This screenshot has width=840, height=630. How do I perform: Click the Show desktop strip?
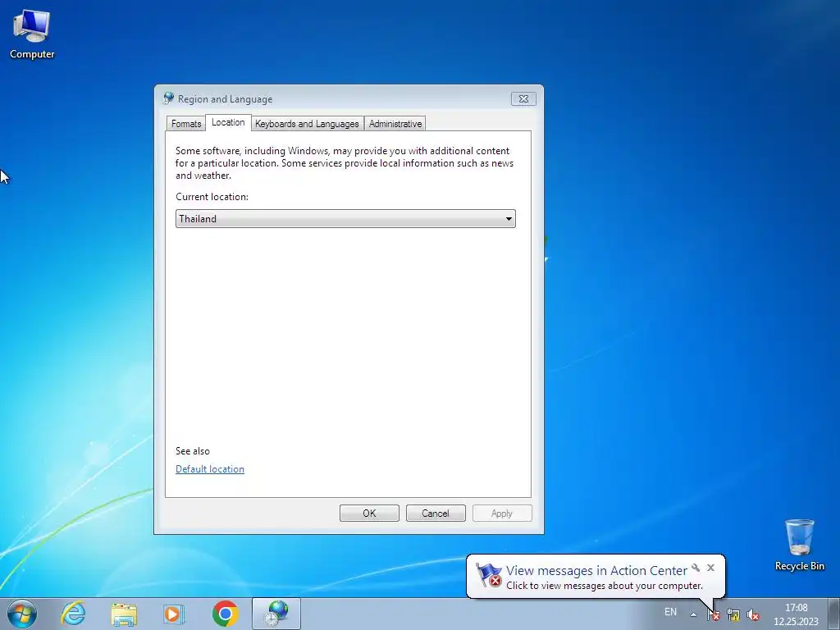click(834, 614)
